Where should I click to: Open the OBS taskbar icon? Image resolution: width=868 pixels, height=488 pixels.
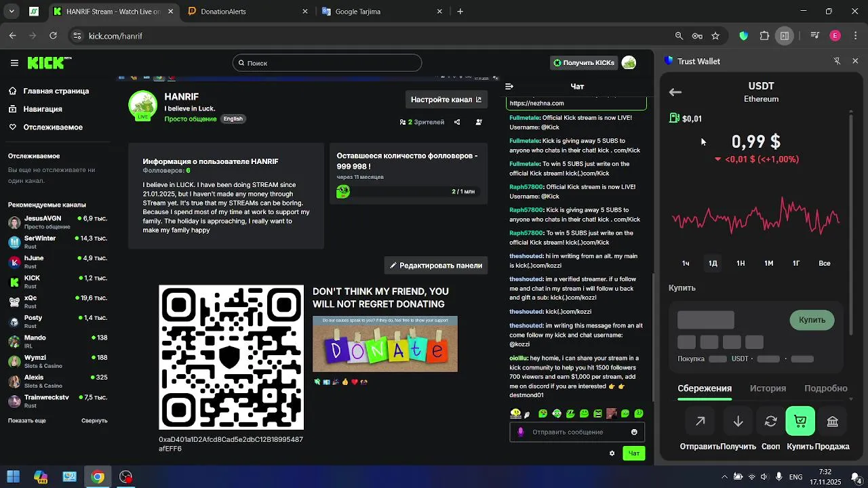pyautogui.click(x=125, y=476)
